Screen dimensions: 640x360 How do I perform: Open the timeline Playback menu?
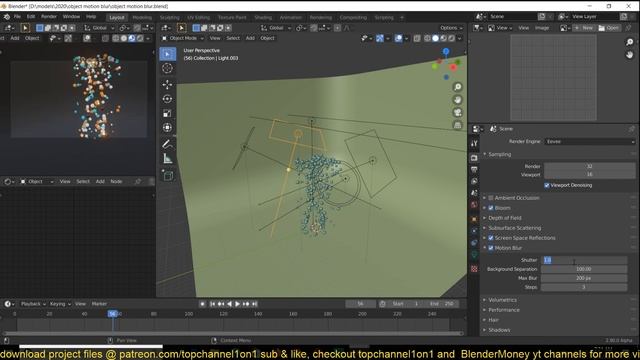33,304
